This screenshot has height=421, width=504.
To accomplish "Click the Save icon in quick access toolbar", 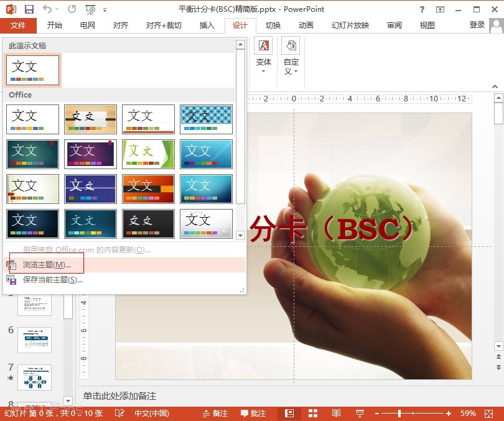I will [x=29, y=9].
